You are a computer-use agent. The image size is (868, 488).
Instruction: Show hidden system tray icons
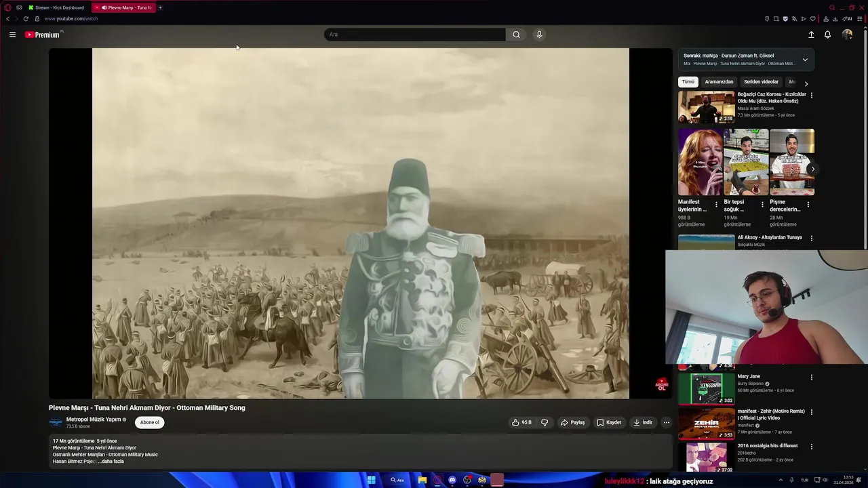click(x=781, y=480)
